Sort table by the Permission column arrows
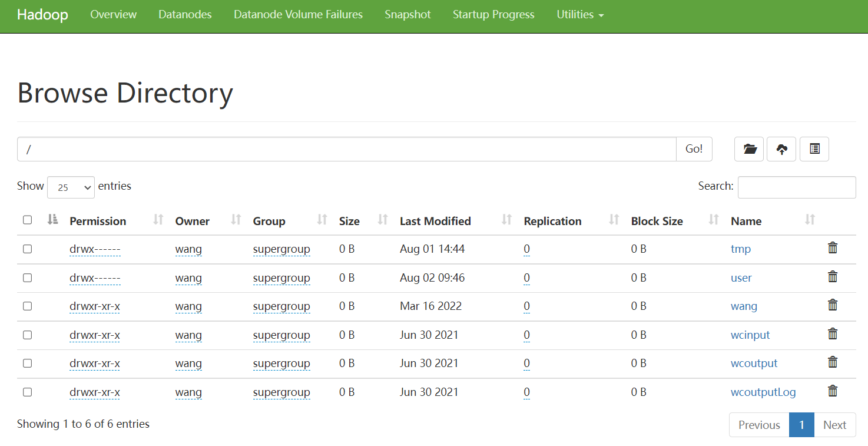Viewport: 868px width, 446px height. coord(158,220)
